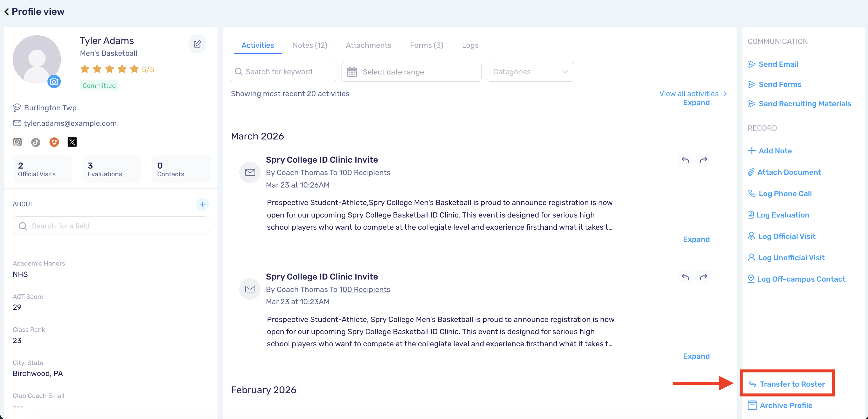Switch to the Activities tab
Image resolution: width=868 pixels, height=419 pixels.
257,45
